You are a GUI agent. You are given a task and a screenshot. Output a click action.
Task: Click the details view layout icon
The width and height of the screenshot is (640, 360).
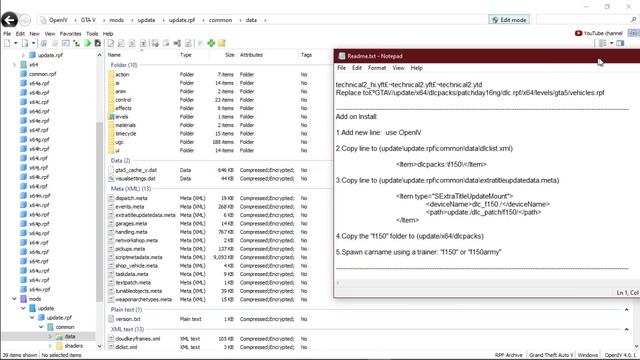click(602, 43)
